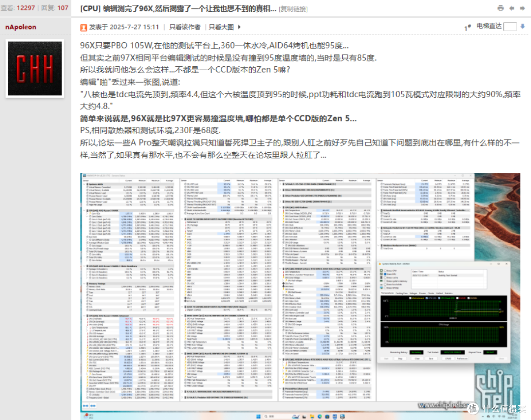Click the 只看大图 link
This screenshot has height=420, width=531.
coord(221,27)
